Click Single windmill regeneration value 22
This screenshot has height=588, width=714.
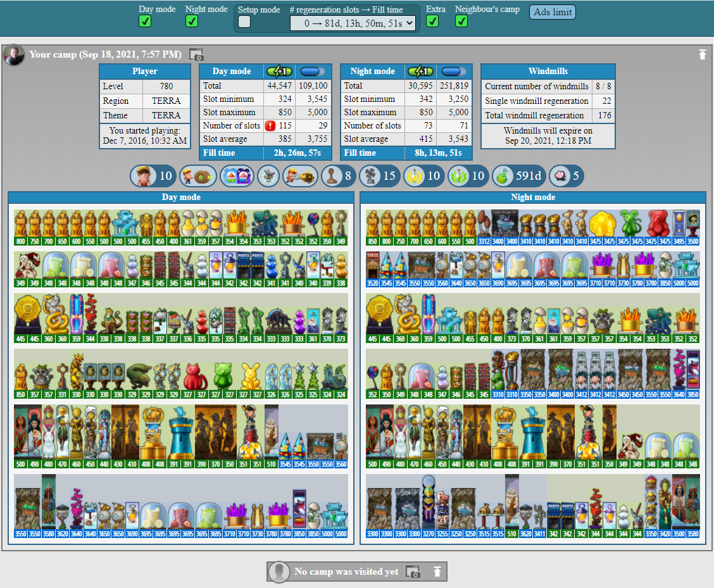pyautogui.click(x=604, y=101)
